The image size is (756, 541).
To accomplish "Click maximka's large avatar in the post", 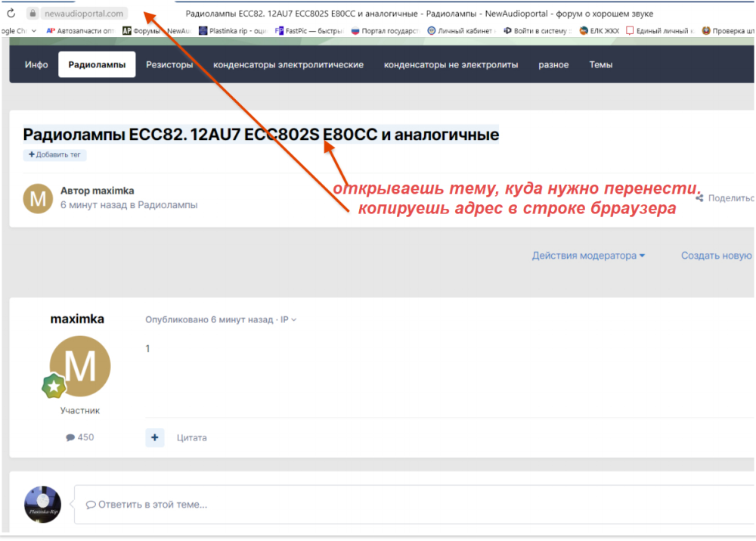I will click(79, 366).
